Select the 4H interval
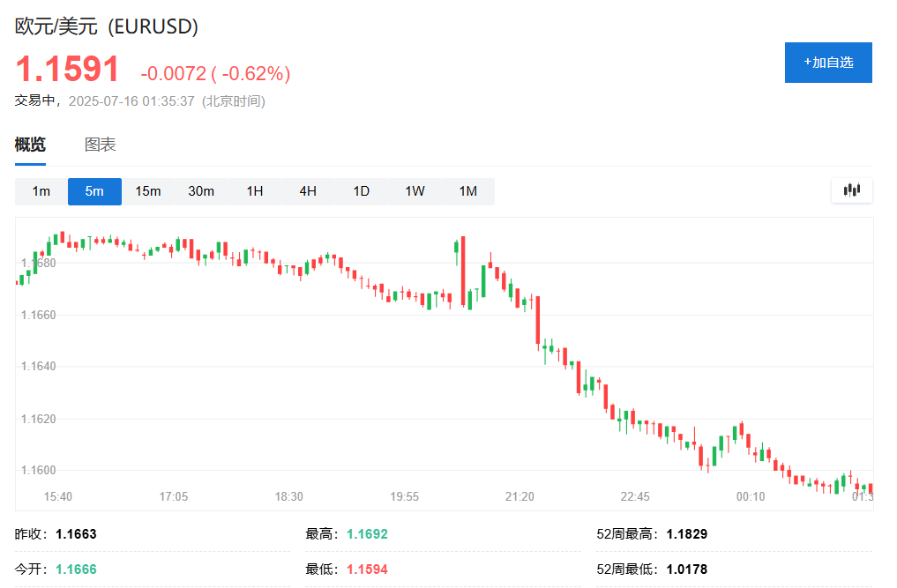The height and width of the screenshot is (588, 897). 308,191
